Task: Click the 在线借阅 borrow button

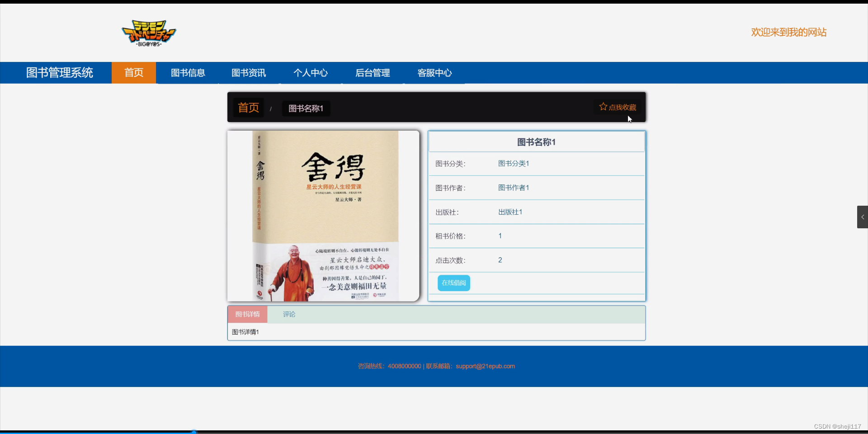Action: pos(453,283)
